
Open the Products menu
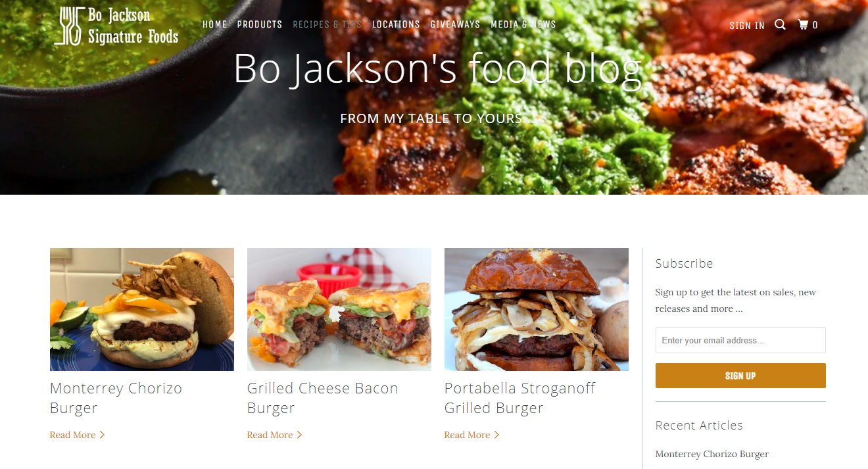click(260, 24)
